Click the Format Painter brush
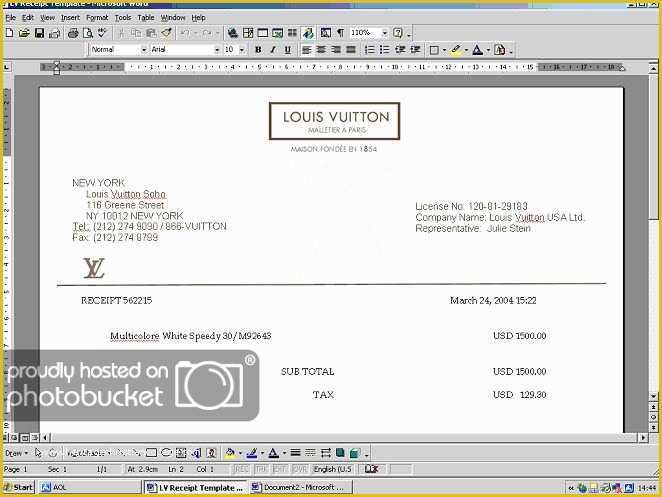Viewport: 662px width, 497px height. (166, 33)
